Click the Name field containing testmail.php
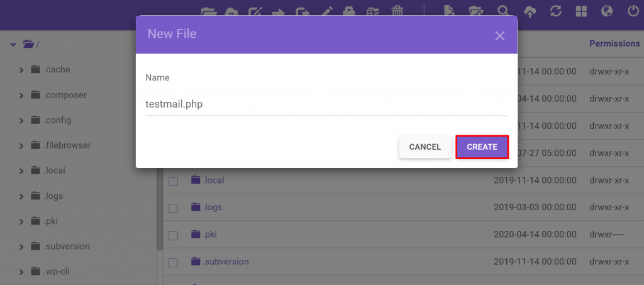 [x=326, y=104]
